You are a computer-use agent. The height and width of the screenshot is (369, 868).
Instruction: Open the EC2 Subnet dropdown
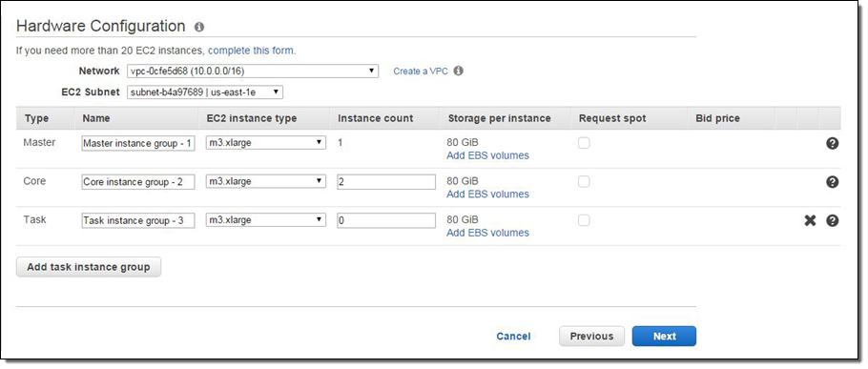tap(205, 92)
